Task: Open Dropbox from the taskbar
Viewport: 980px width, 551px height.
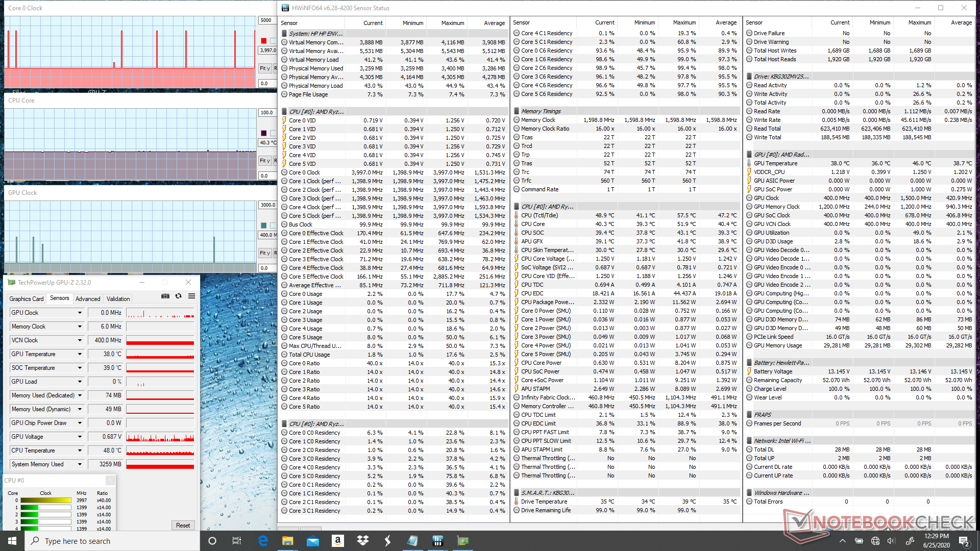Action: pyautogui.click(x=363, y=541)
